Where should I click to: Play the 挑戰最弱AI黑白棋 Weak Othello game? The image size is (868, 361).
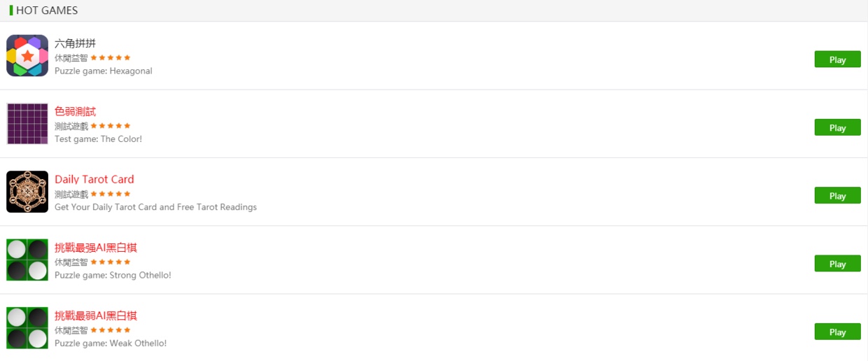pos(837,332)
